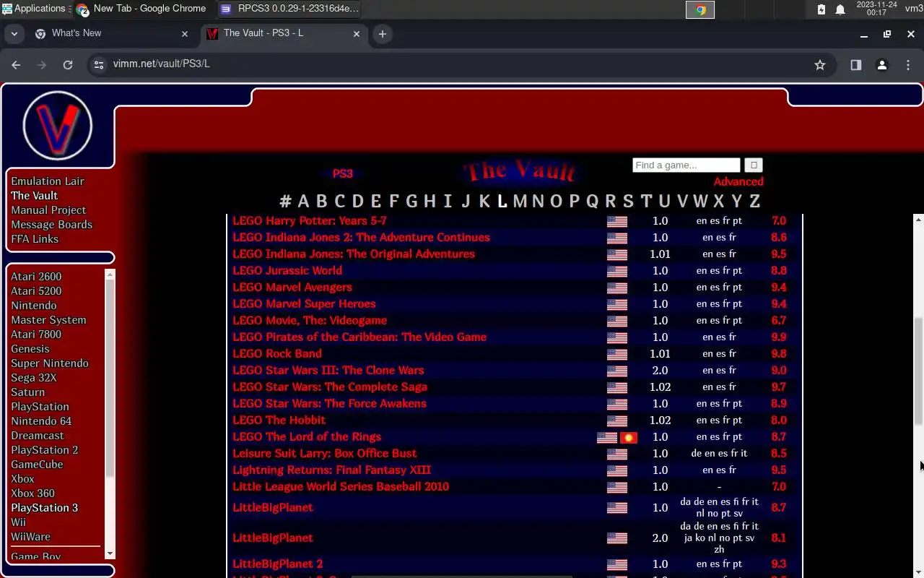Click the systems list scrollbar down arrow
The height and width of the screenshot is (578, 924).
tap(110, 553)
